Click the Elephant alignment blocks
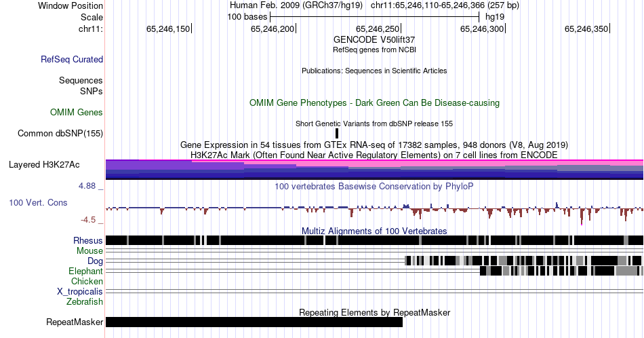The width and height of the screenshot is (644, 338). 561,271
